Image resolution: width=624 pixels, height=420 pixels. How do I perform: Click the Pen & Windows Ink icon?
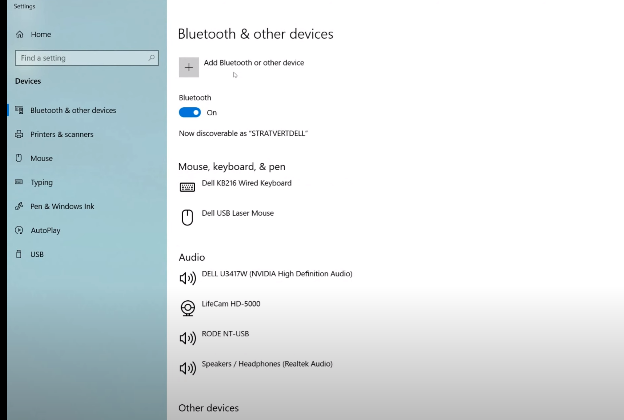click(19, 206)
